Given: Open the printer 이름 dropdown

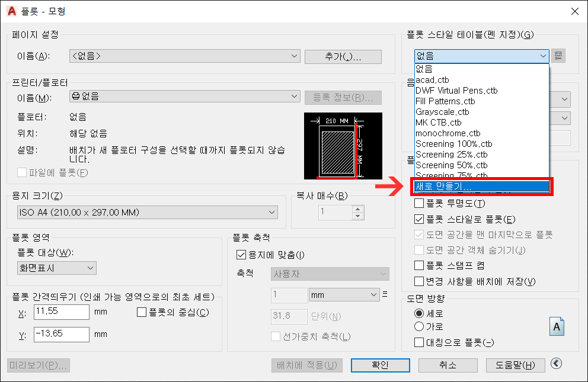Looking at the screenshot, I should click(185, 97).
